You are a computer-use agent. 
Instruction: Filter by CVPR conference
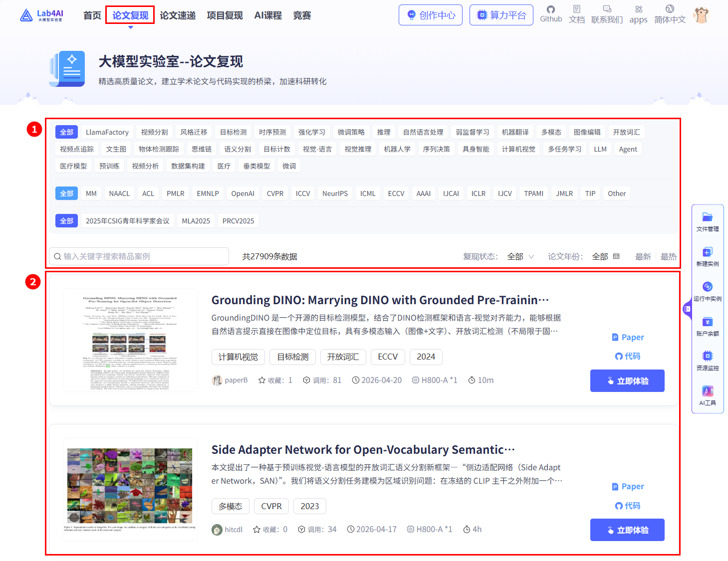pos(275,193)
